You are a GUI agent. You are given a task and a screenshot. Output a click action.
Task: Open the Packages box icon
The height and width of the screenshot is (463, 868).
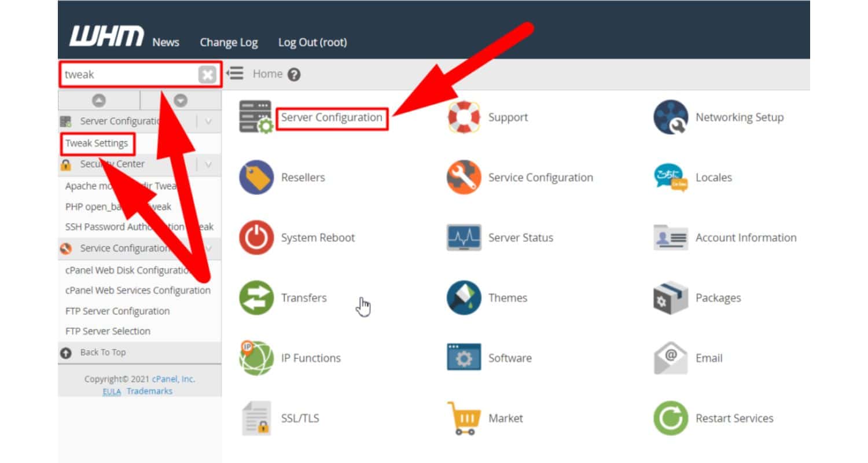(671, 298)
